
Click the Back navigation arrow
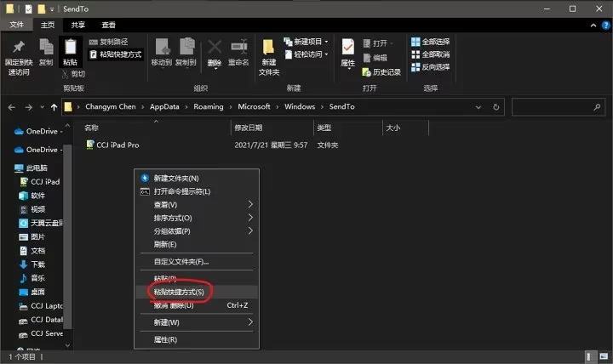click(12, 107)
